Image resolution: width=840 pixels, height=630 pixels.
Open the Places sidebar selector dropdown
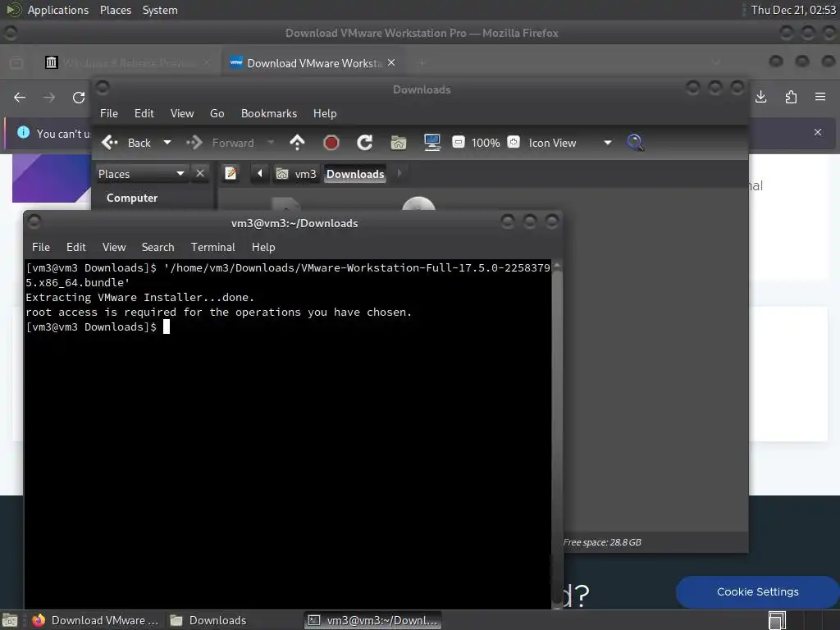click(x=141, y=174)
